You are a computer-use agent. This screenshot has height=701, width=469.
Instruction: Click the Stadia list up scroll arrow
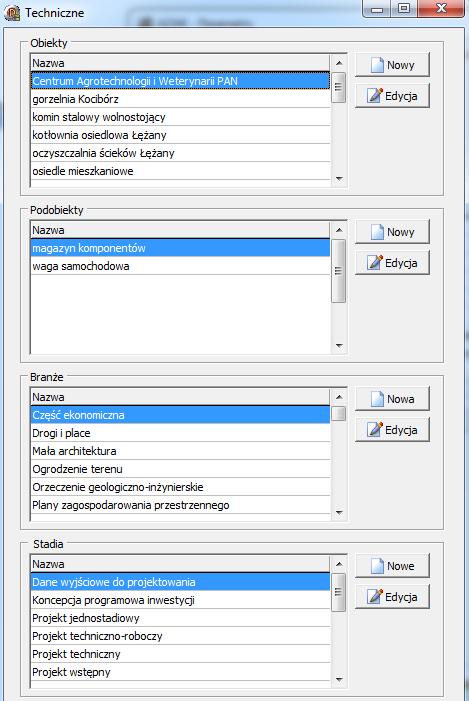click(339, 564)
